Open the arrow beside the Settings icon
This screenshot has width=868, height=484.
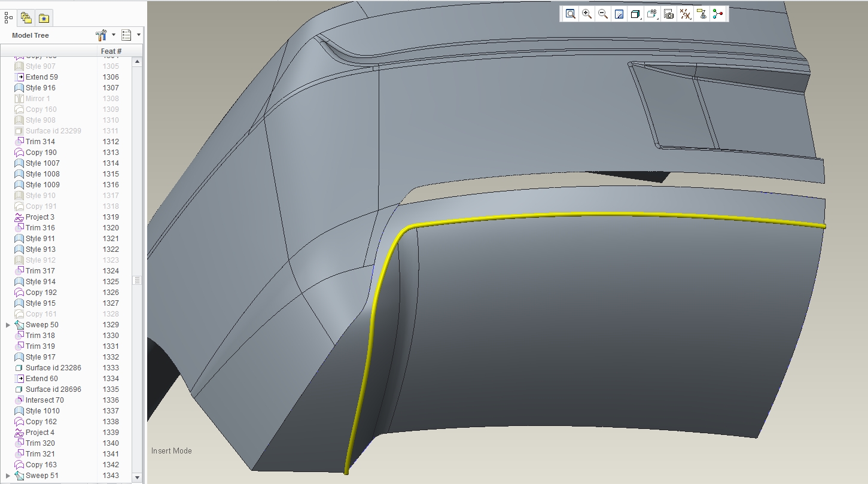pyautogui.click(x=114, y=35)
